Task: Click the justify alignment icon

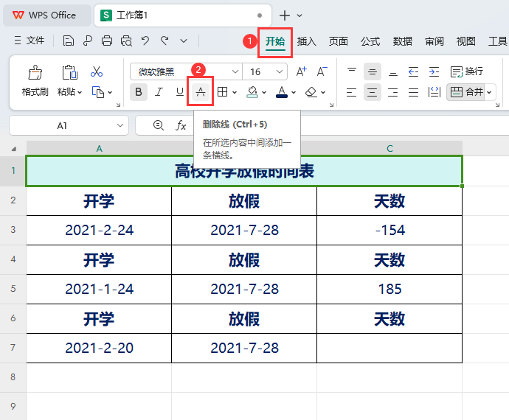Action: tap(413, 92)
